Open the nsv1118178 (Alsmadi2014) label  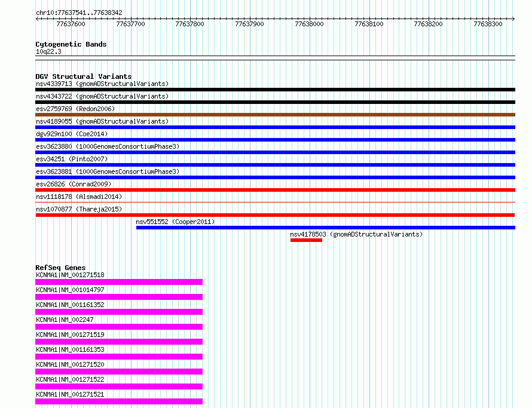click(79, 197)
